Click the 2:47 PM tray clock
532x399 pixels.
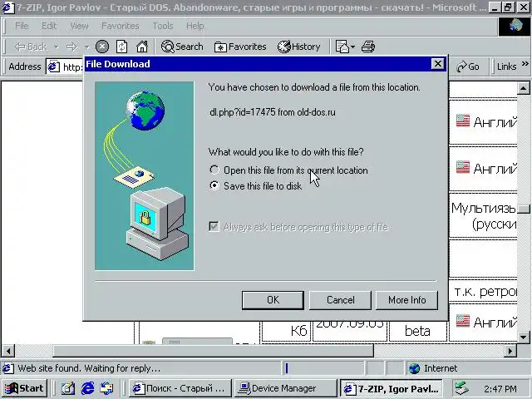pyautogui.click(x=500, y=389)
